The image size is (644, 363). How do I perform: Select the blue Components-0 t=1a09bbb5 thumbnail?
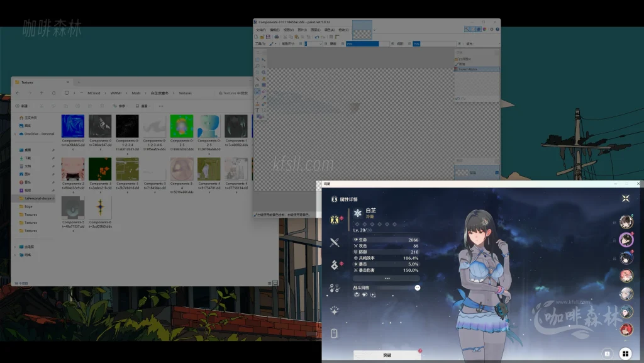(73, 126)
